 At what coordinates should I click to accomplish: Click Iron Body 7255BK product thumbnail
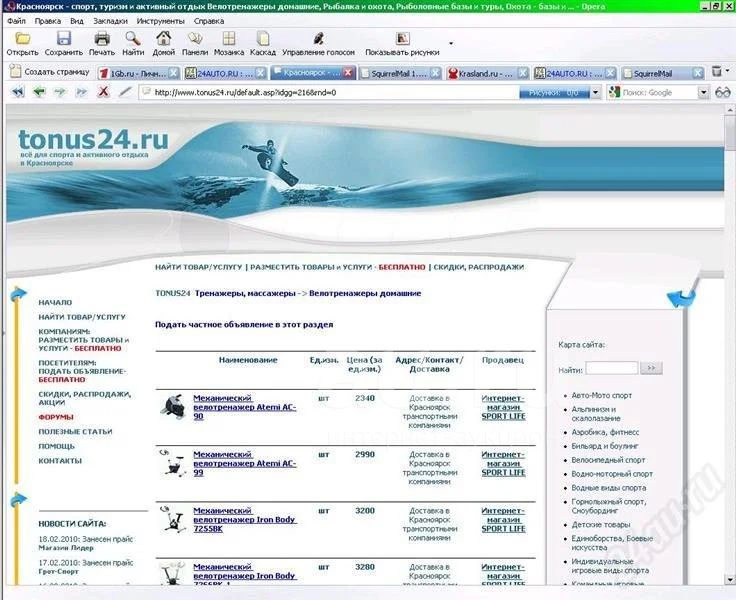(x=172, y=519)
